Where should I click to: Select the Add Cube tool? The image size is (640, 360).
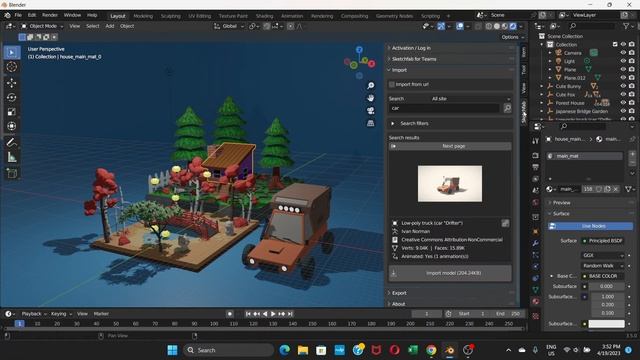click(x=12, y=173)
